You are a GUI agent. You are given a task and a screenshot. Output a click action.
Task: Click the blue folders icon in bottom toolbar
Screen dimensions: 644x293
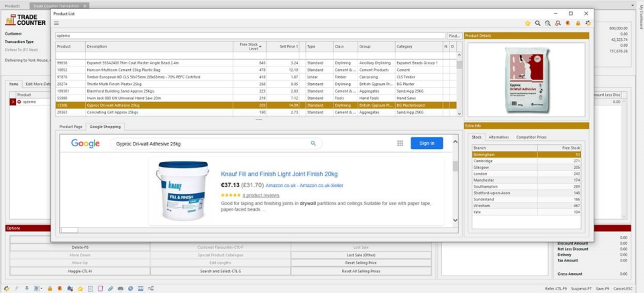[70, 288]
